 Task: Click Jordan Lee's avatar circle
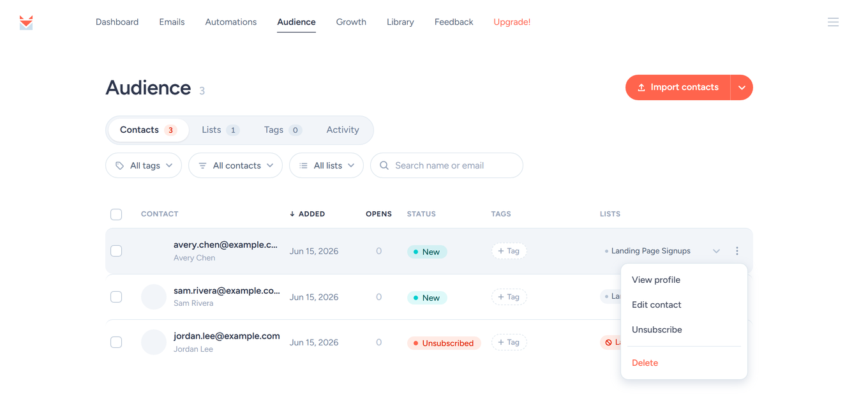pos(154,342)
